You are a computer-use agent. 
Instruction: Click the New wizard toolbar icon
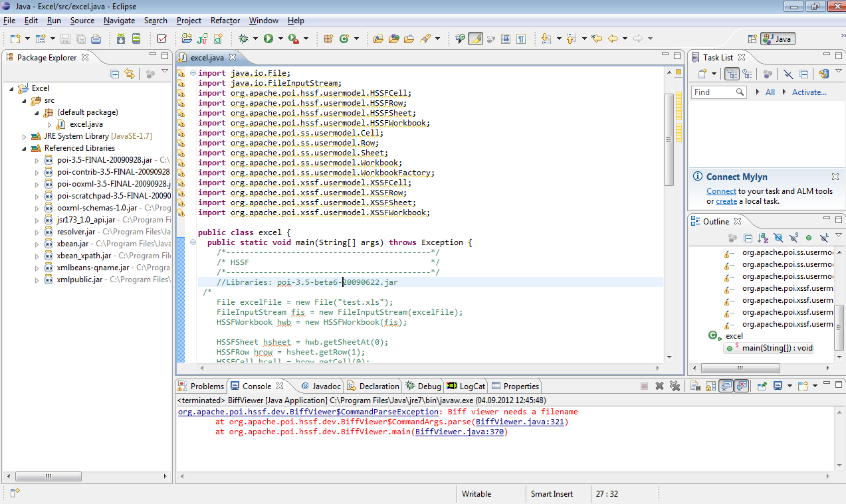tap(14, 39)
